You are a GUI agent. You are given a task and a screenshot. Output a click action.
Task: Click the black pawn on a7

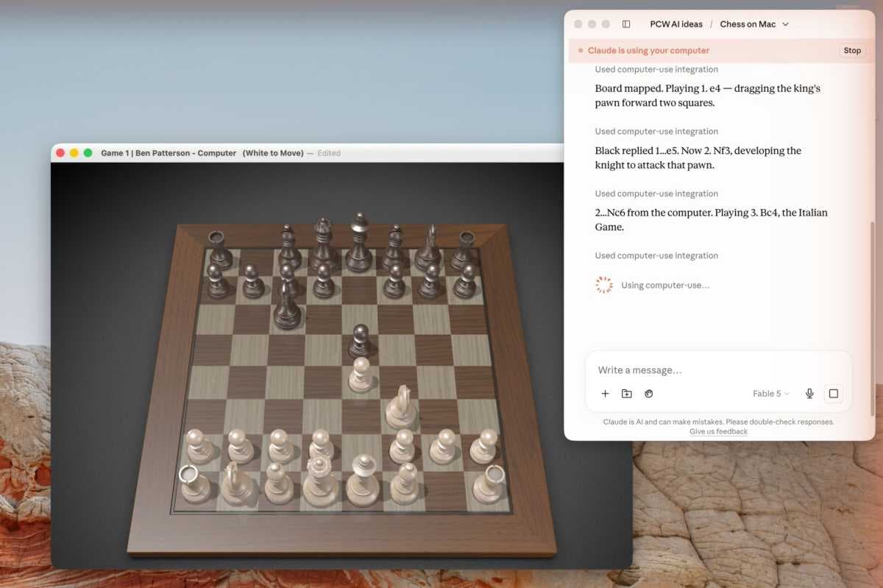[217, 281]
